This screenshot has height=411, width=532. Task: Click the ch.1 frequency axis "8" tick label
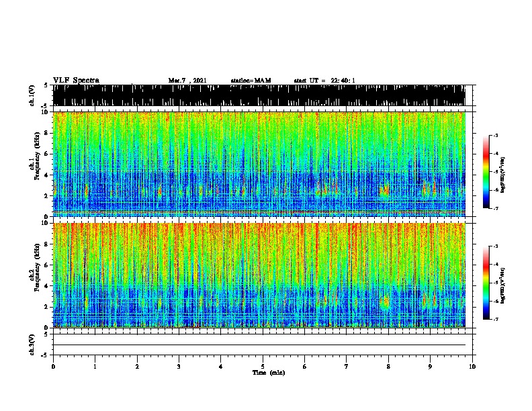[x=47, y=133]
